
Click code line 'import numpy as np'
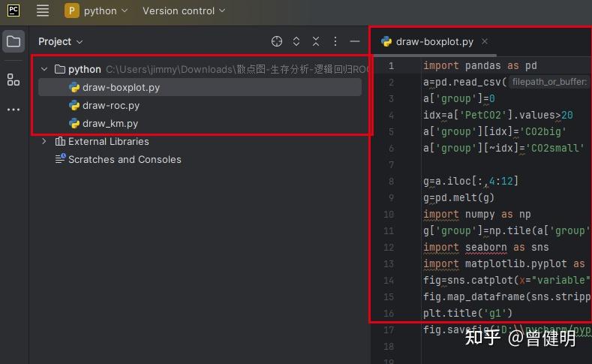[x=477, y=215]
